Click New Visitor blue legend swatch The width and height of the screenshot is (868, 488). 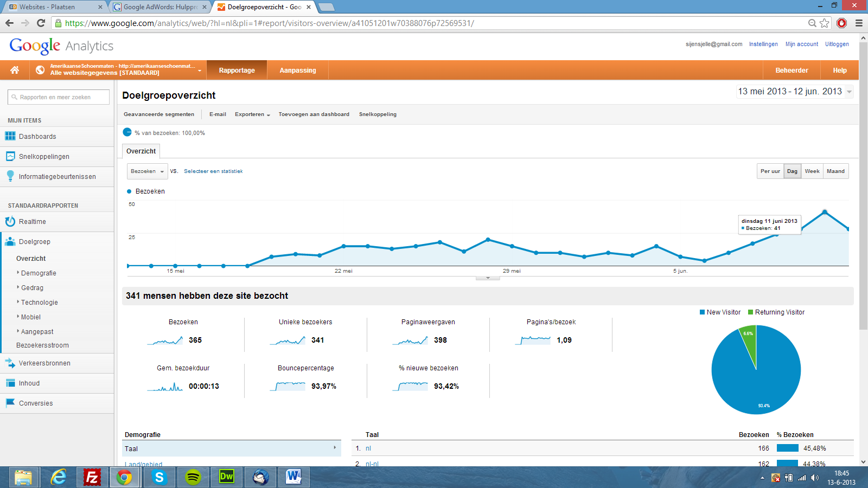pyautogui.click(x=702, y=312)
